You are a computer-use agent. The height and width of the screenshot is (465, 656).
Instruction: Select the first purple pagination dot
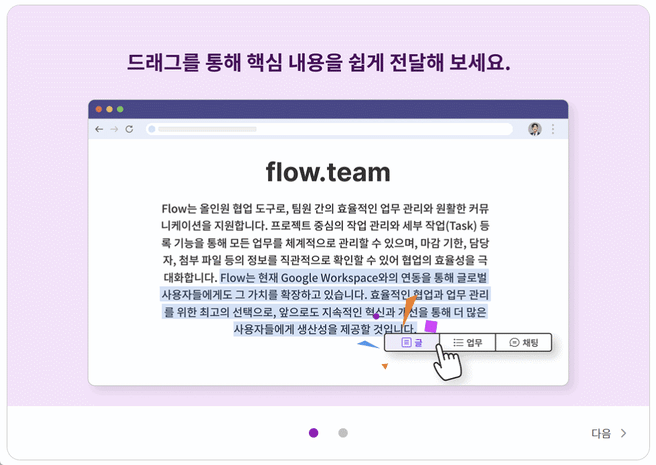pos(314,433)
